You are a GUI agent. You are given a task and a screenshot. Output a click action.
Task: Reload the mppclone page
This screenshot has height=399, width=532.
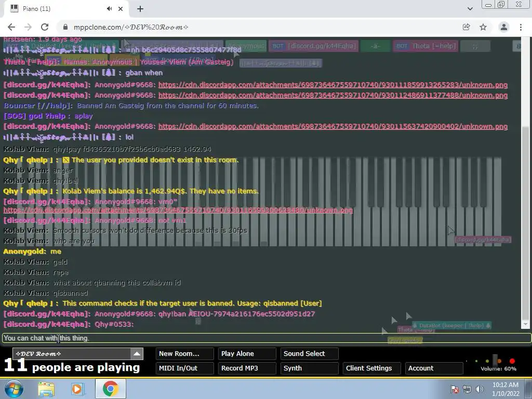point(45,27)
